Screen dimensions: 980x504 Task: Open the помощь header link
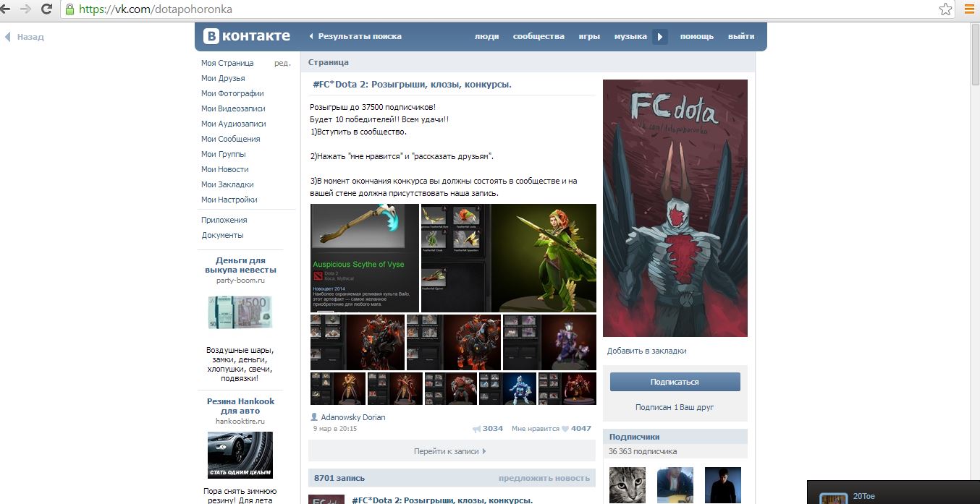pos(696,36)
